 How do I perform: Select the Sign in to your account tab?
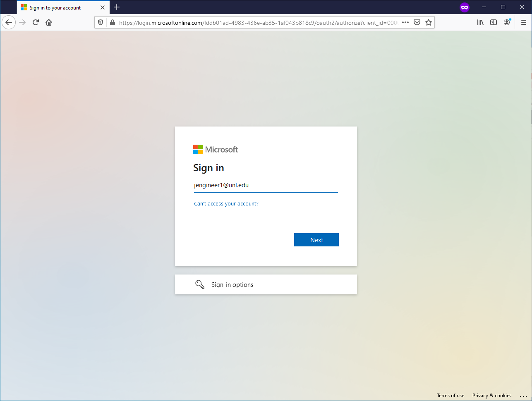(63, 7)
